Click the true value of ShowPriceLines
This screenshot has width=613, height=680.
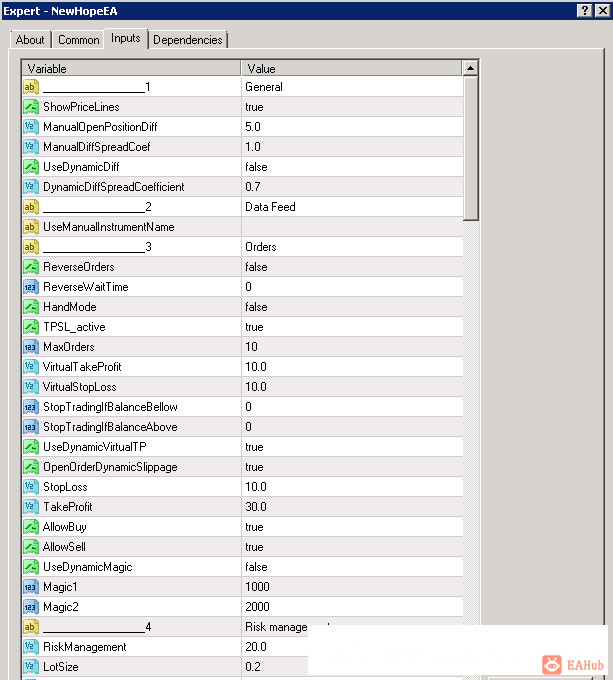click(x=254, y=107)
